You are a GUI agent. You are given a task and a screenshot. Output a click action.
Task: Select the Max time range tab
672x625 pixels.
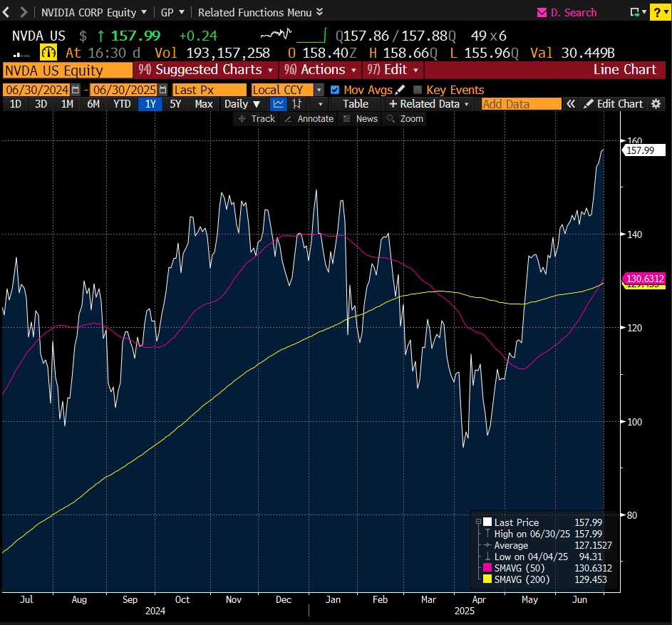204,104
